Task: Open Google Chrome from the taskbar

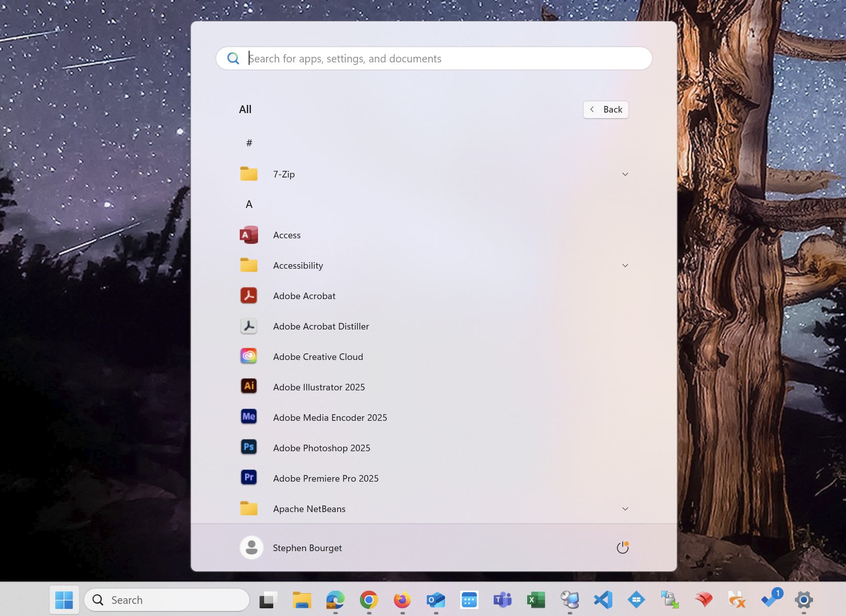Action: [369, 600]
